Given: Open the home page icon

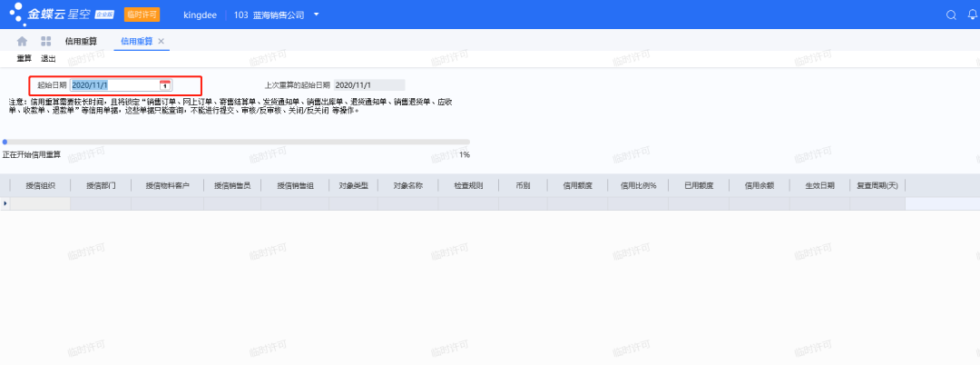Looking at the screenshot, I should 22,41.
